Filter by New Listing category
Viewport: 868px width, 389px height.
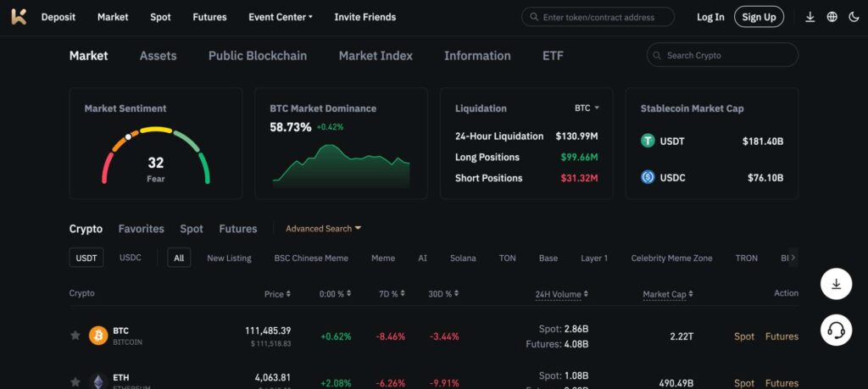coord(229,258)
